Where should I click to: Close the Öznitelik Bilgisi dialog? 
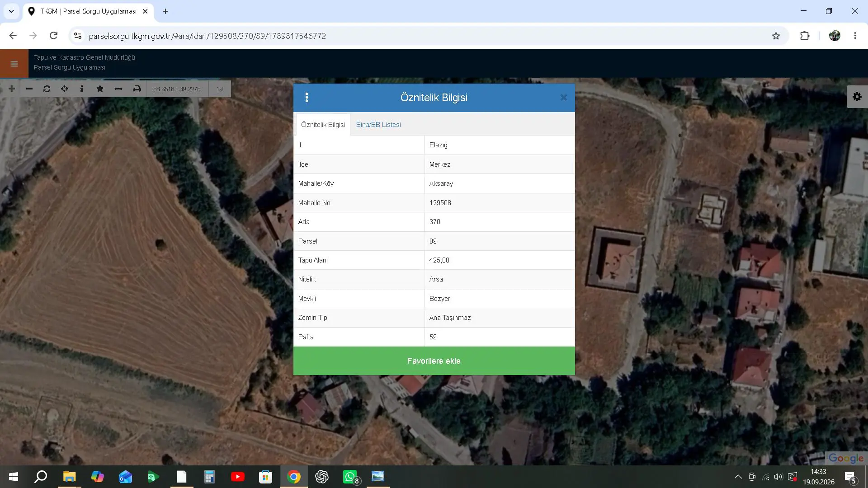coord(564,97)
